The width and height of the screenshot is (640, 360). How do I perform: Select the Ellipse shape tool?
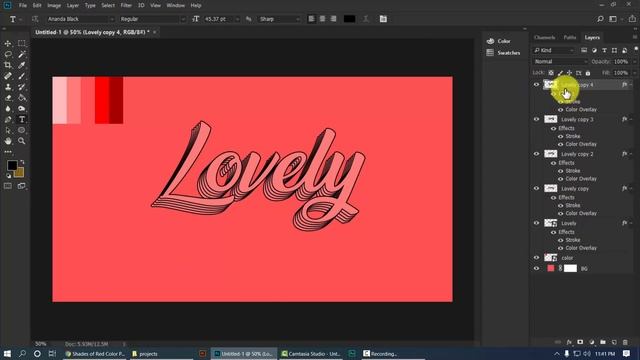point(22,130)
